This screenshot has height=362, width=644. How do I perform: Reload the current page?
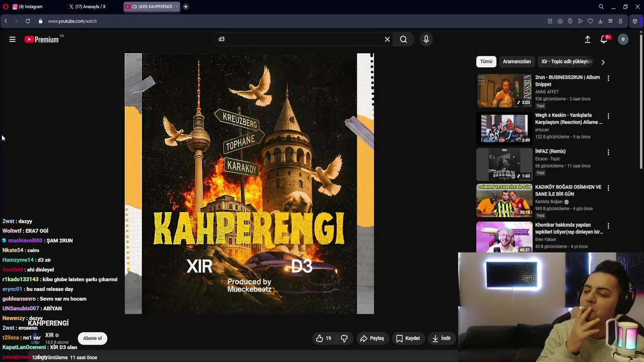(28, 21)
